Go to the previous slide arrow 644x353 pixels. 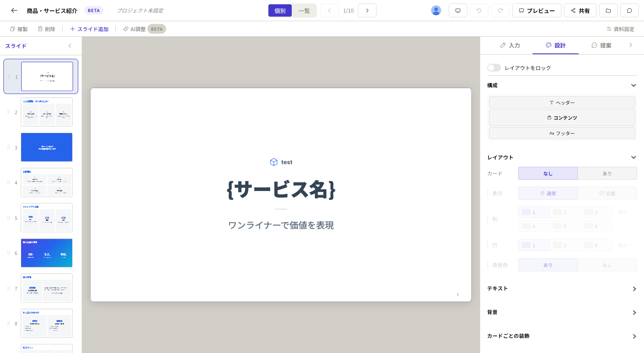pyautogui.click(x=329, y=10)
